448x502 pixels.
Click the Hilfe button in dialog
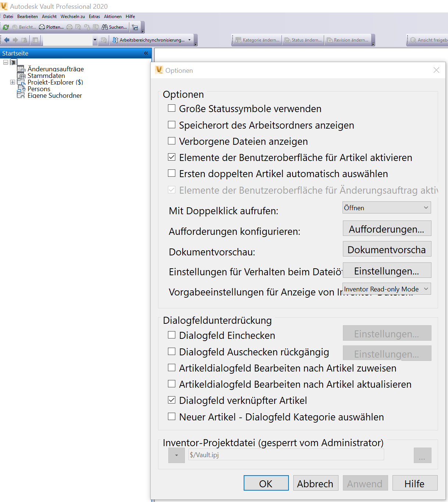click(x=415, y=483)
